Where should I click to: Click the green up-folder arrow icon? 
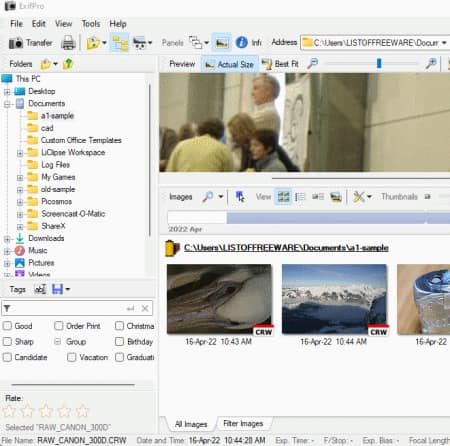click(68, 63)
